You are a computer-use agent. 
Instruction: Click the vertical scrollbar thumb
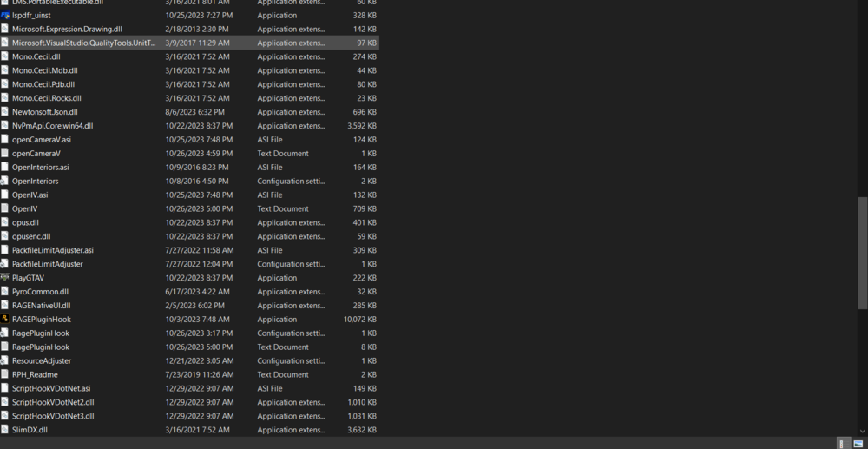pyautogui.click(x=863, y=253)
